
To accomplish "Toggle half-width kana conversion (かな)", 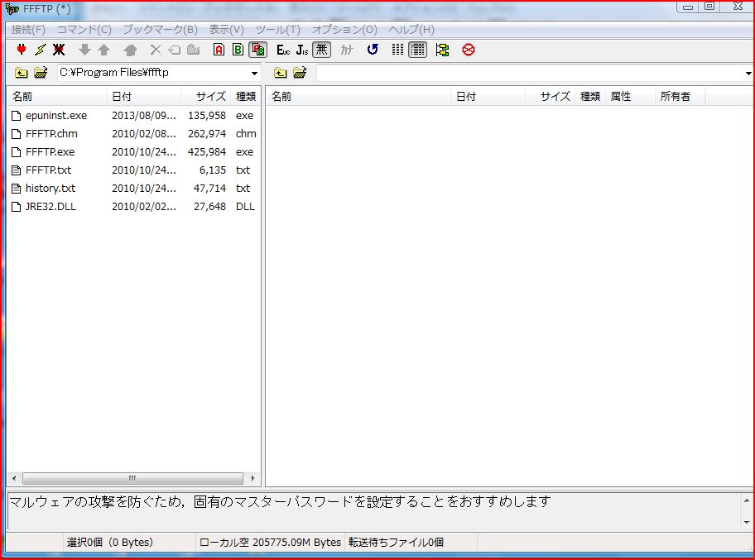I will pyautogui.click(x=347, y=50).
